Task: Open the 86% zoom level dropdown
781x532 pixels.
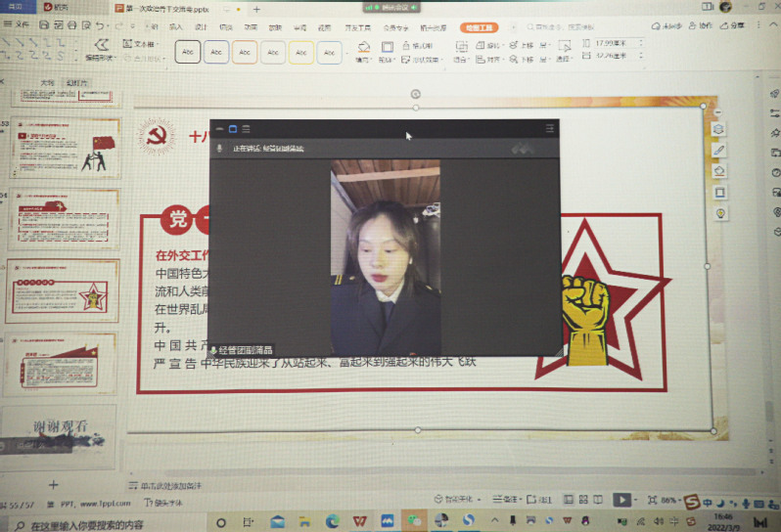Action: click(671, 500)
